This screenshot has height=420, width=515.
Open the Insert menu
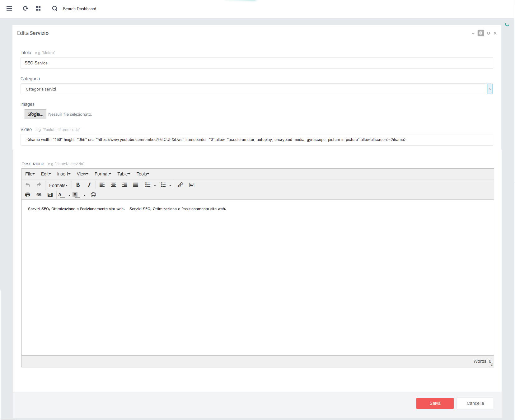63,174
